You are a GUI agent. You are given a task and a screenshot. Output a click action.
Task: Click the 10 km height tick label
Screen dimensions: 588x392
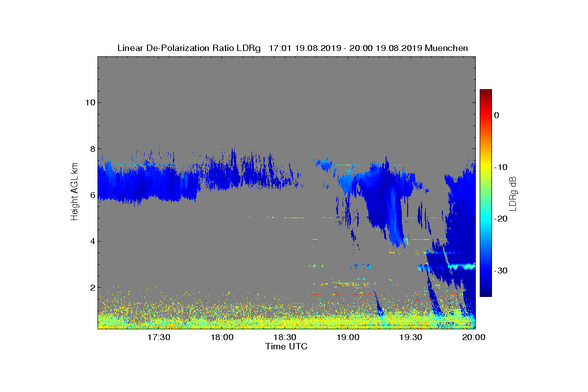coord(90,102)
